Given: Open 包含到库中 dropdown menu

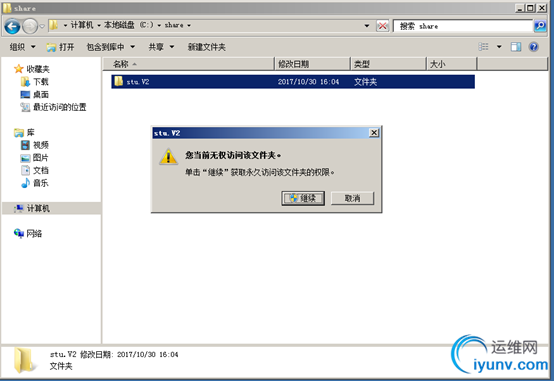Looking at the screenshot, I should (111, 47).
